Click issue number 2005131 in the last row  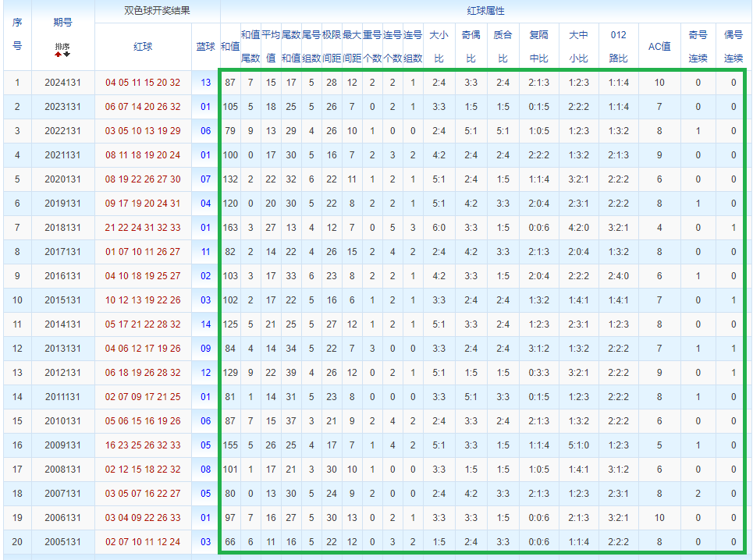(62, 542)
